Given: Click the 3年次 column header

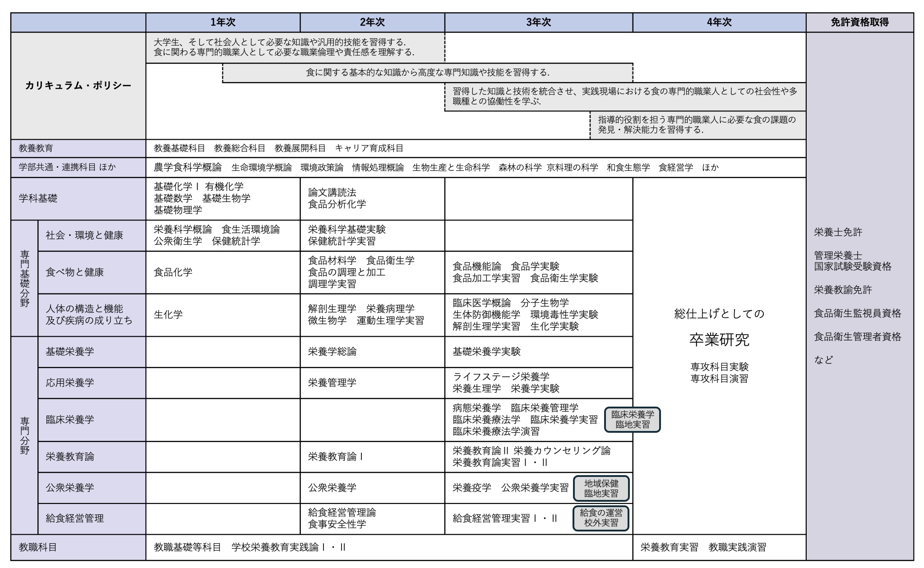Looking at the screenshot, I should click(x=539, y=22).
